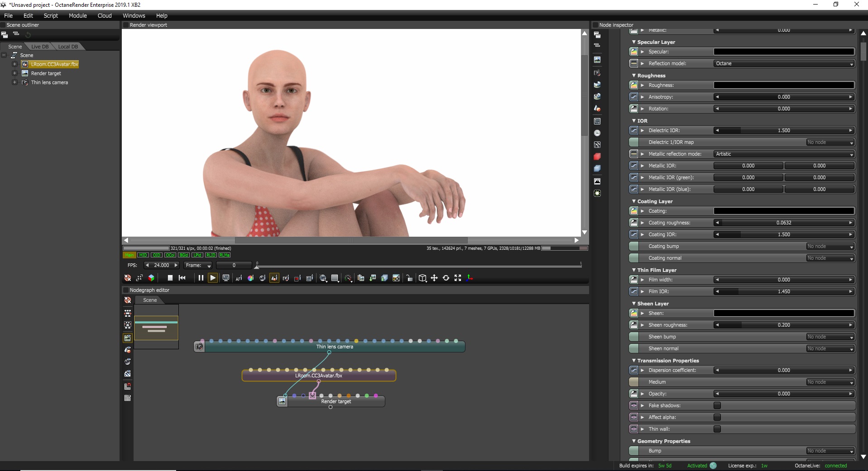Click the Specular color swatch
The image size is (868, 471).
tap(784, 52)
